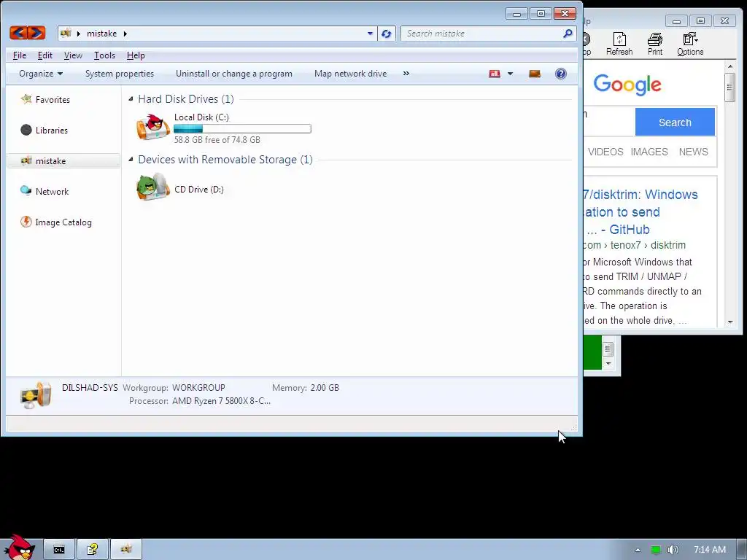
Task: Select mistake in the navigation pane
Action: (x=64, y=161)
